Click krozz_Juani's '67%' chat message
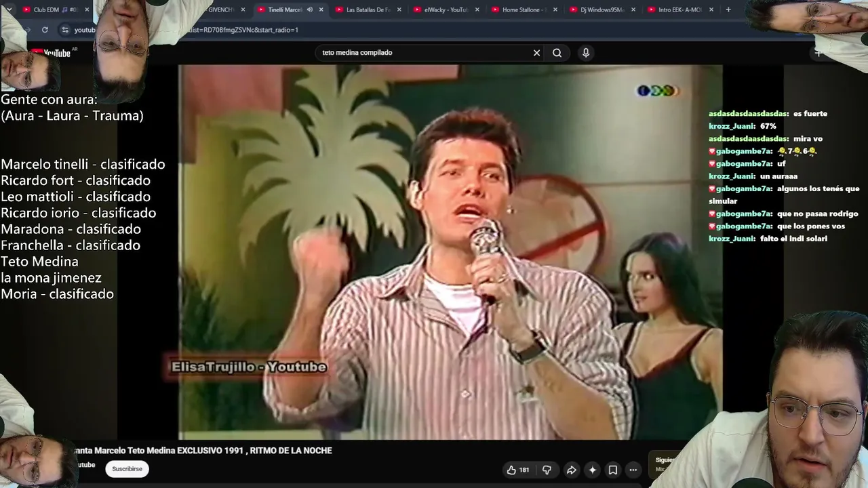 [x=768, y=126]
